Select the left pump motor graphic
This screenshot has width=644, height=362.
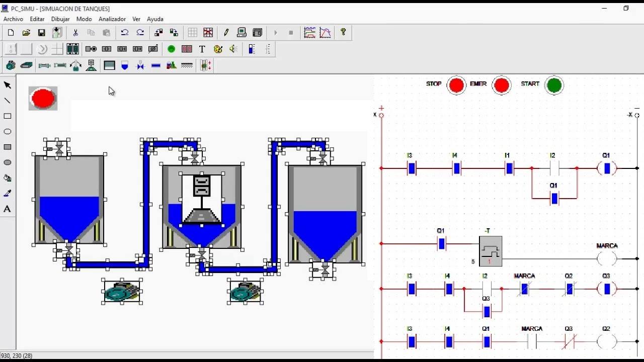(122, 291)
